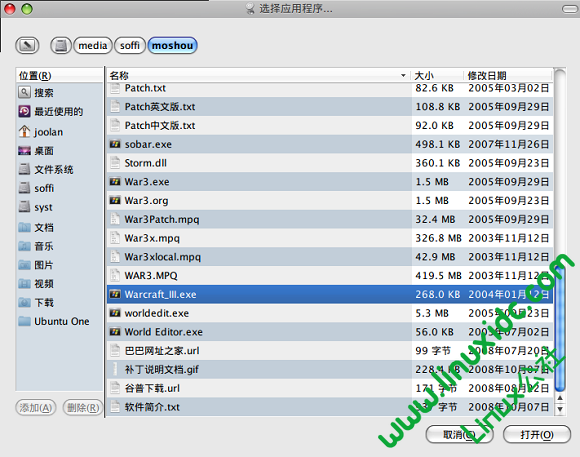Select 软件简介.txt file

click(330, 407)
